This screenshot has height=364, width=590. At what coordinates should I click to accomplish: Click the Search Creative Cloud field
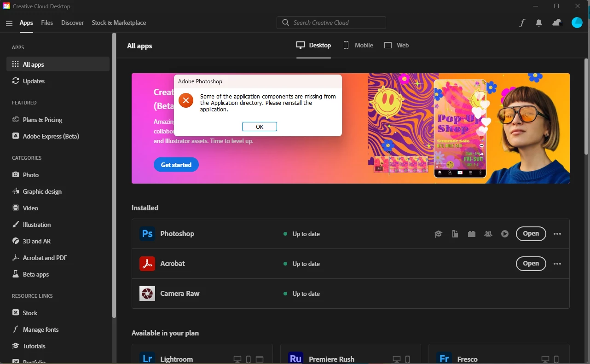coord(331,23)
